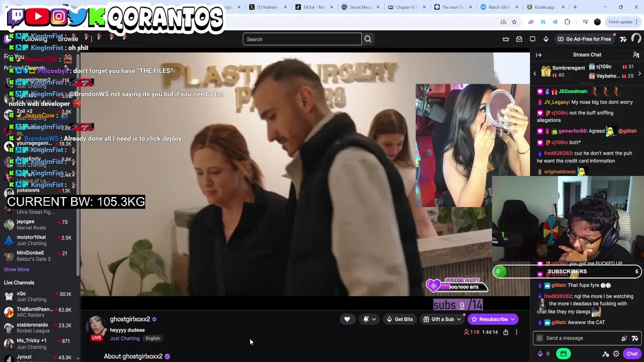Open MiniDonbeE channel playing Baldur's Gate 3

pos(39,256)
